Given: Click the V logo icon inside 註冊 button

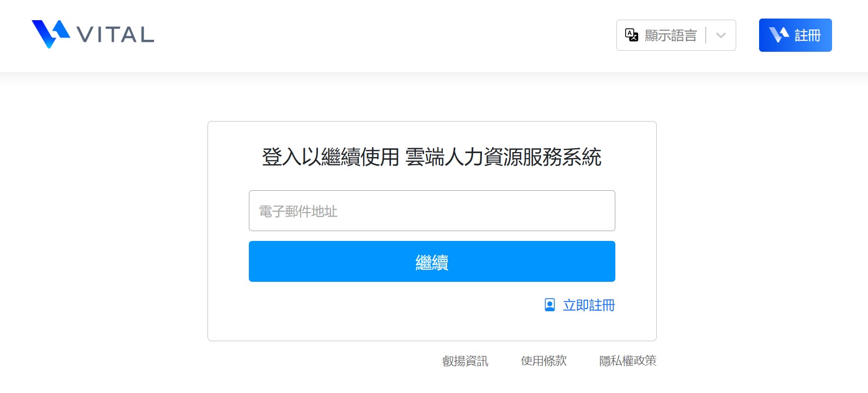Looking at the screenshot, I should click(x=779, y=35).
